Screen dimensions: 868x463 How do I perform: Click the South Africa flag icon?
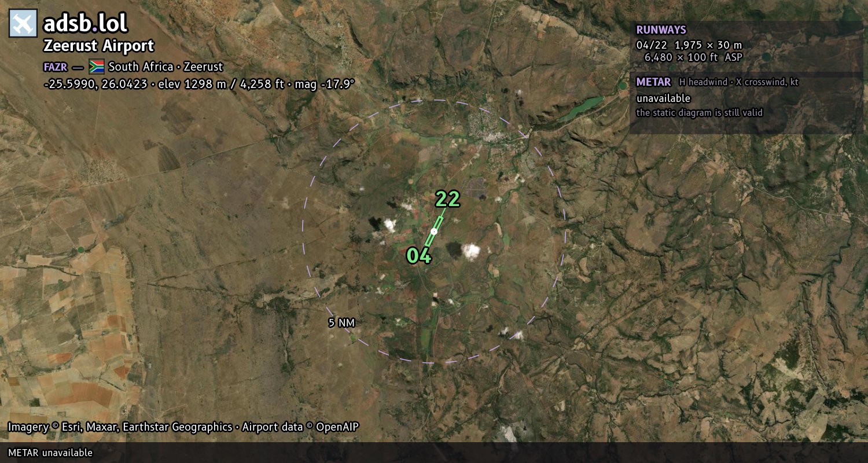(x=97, y=67)
